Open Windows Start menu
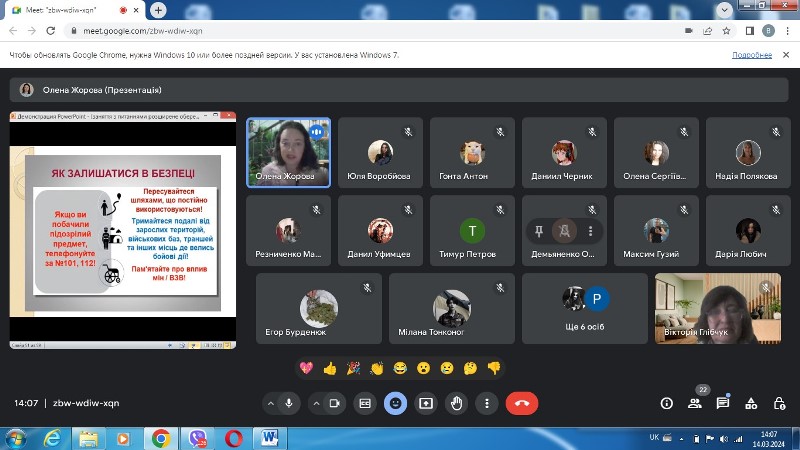The height and width of the screenshot is (450, 800). click(x=15, y=439)
